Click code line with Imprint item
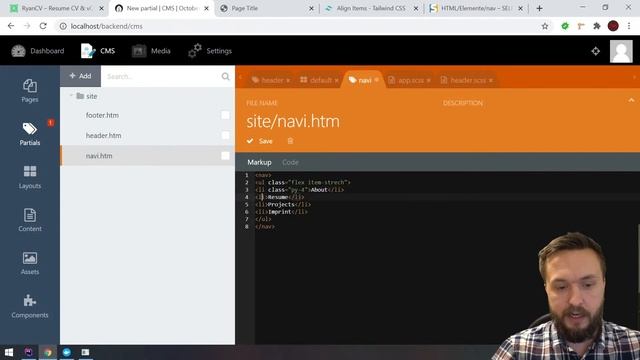The height and width of the screenshot is (360, 640). pos(281,212)
